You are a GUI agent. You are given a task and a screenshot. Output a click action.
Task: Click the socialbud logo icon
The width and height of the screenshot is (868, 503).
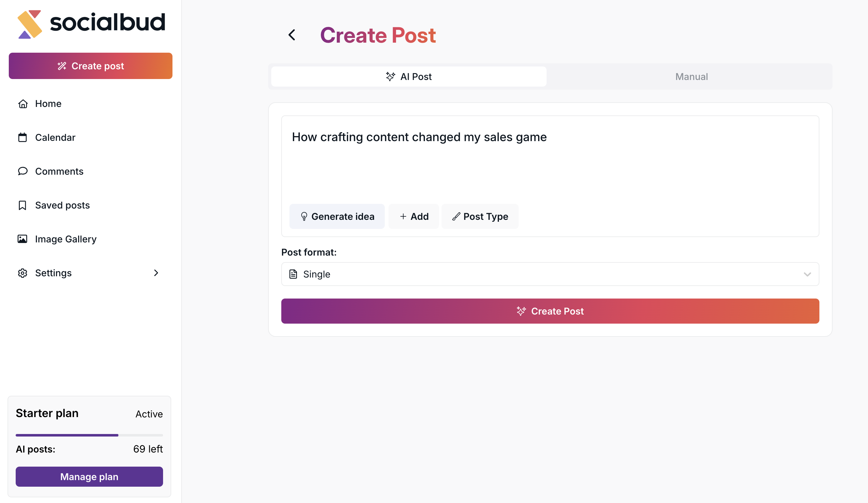pos(29,24)
